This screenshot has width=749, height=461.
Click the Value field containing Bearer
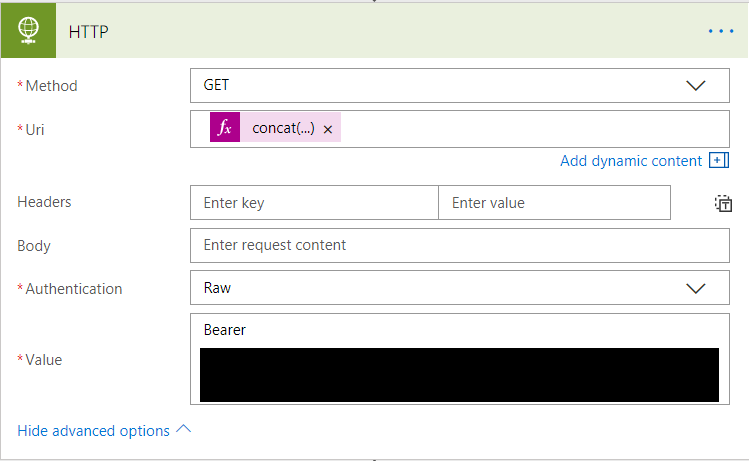(x=460, y=359)
